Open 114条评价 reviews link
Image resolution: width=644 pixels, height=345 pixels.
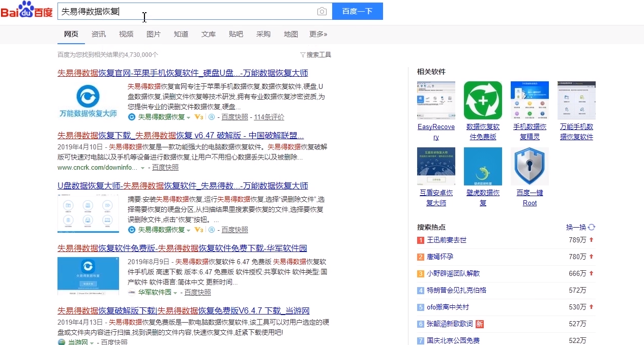pos(269,117)
